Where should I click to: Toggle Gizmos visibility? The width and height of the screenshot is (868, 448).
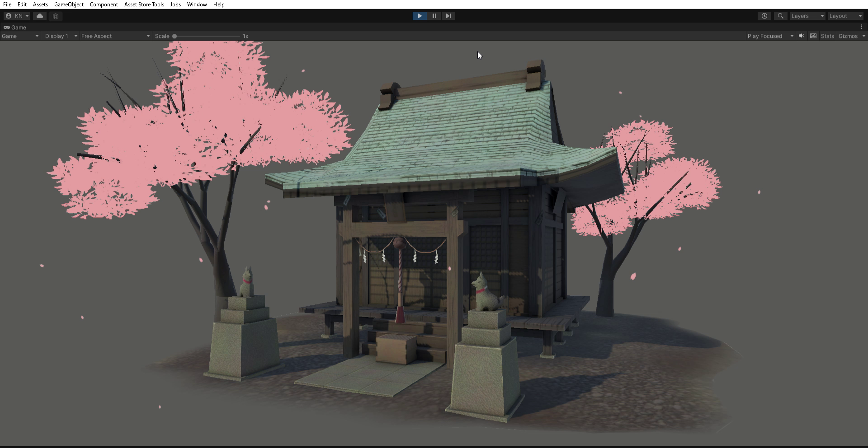coord(848,36)
